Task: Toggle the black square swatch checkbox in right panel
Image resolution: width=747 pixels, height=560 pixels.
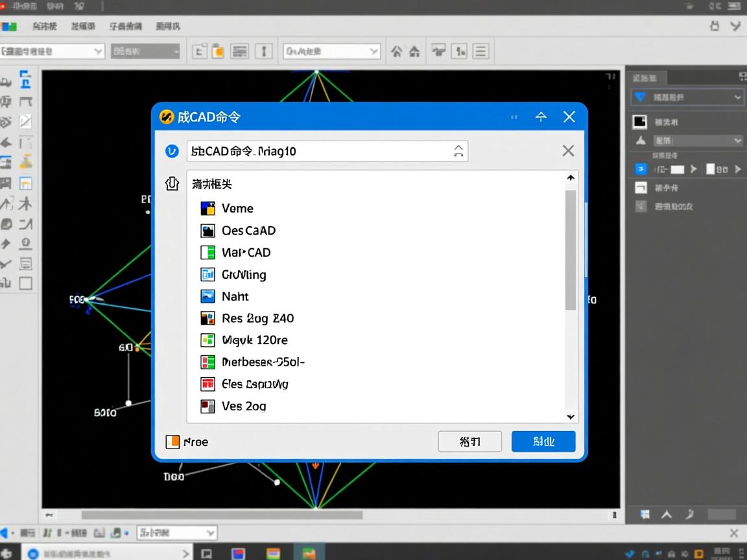Action: [640, 122]
